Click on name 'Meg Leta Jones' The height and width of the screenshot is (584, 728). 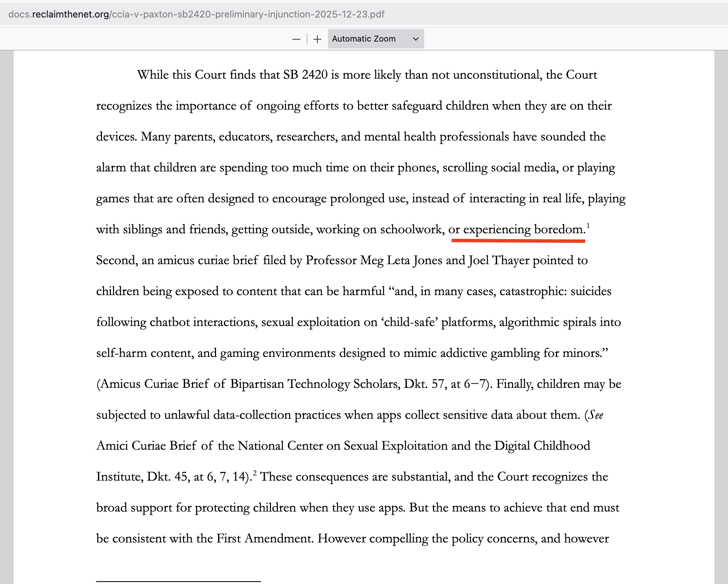click(401, 260)
